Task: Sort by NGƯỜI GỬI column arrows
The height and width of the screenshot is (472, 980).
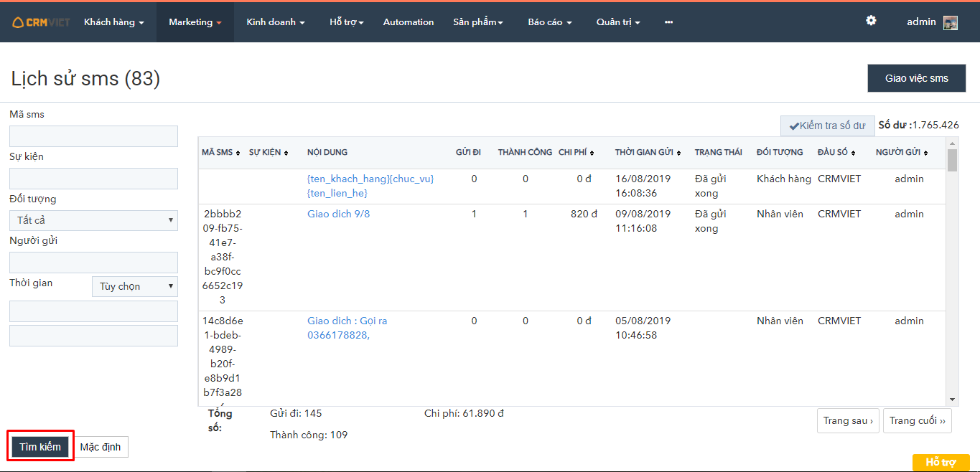Action: [x=925, y=153]
